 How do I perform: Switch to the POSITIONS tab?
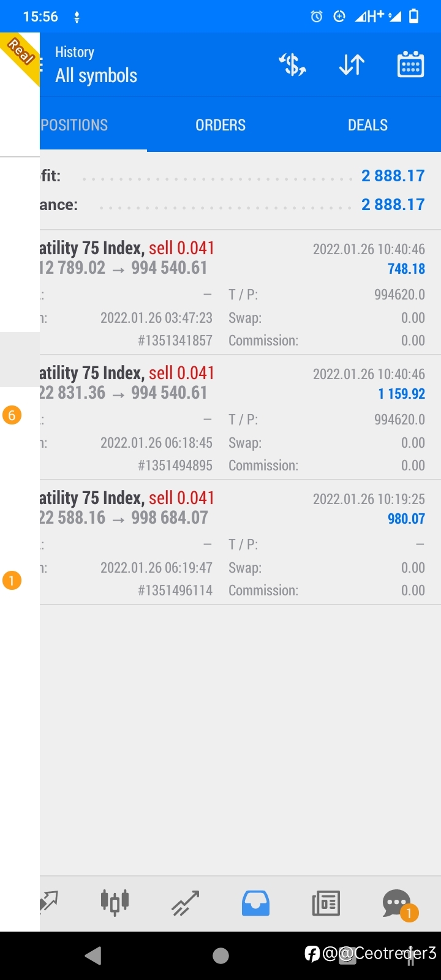point(74,125)
